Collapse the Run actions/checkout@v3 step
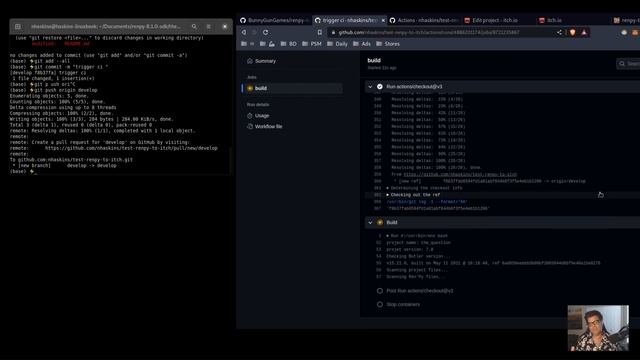640x360 pixels. (x=370, y=87)
